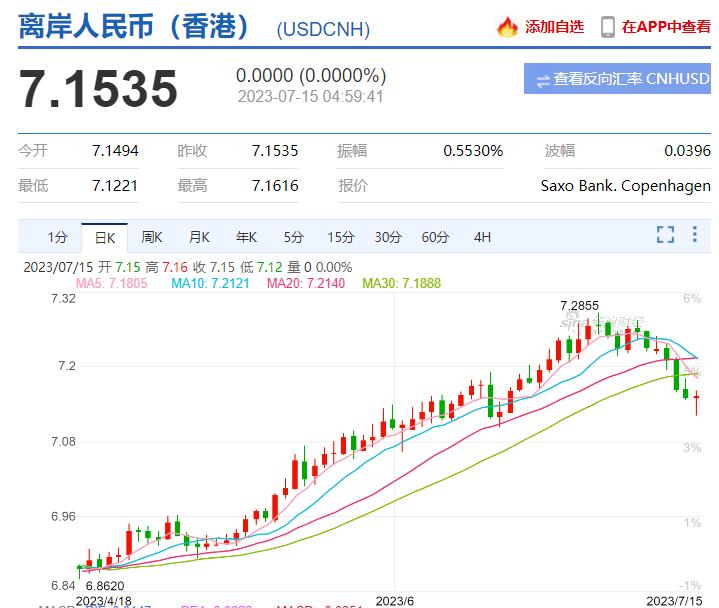Click the 7.2855 peak price label on chart

pyautogui.click(x=580, y=305)
